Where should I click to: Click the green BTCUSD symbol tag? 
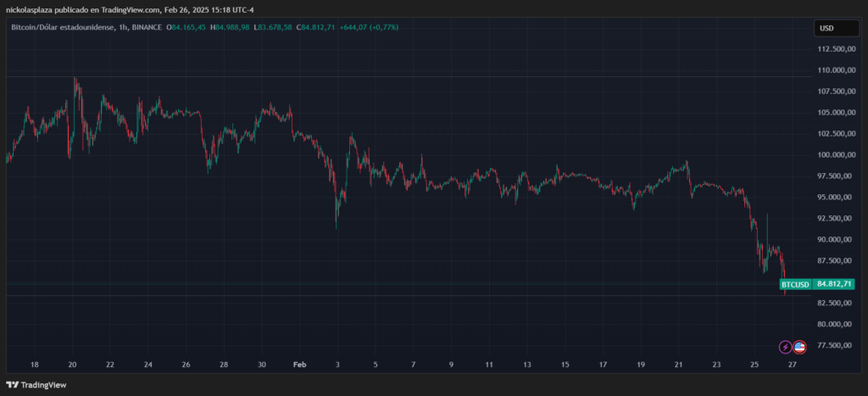point(795,283)
